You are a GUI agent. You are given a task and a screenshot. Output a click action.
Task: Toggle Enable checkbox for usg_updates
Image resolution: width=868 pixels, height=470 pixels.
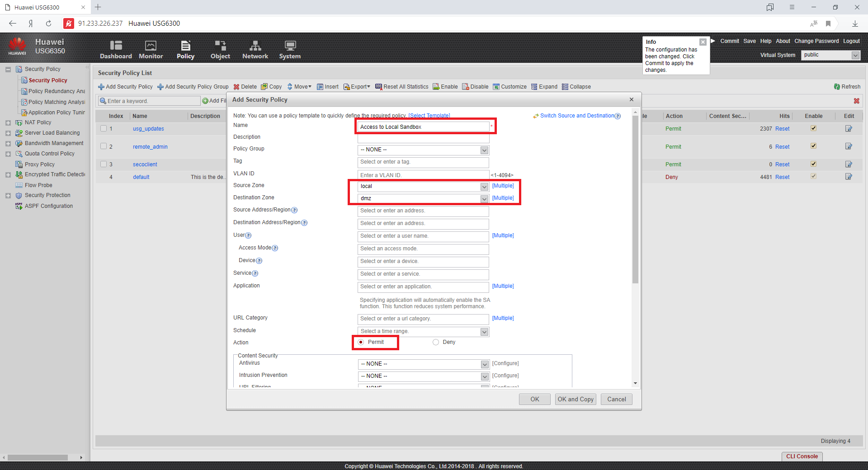point(813,128)
